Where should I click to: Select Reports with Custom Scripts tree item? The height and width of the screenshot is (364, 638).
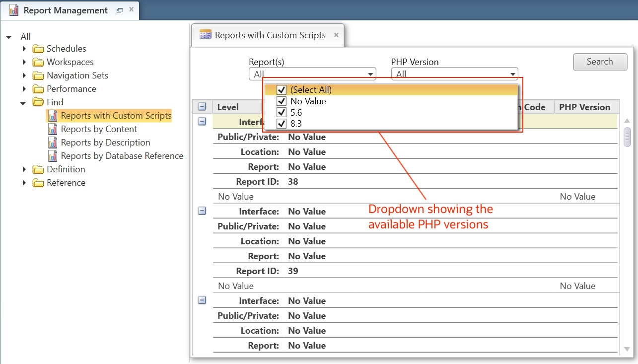pos(116,116)
